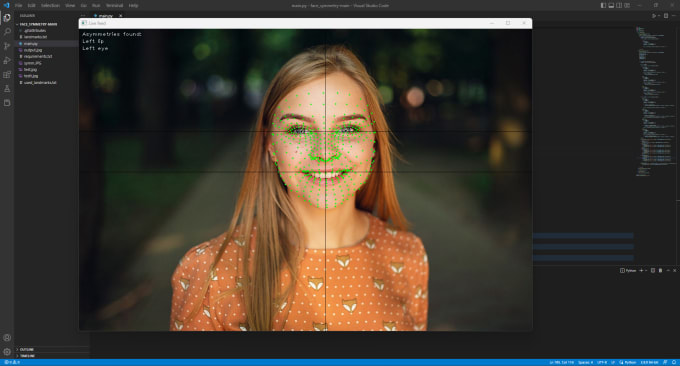Image resolution: width=680 pixels, height=366 pixels.
Task: Open the Source Control view
Action: 7,46
